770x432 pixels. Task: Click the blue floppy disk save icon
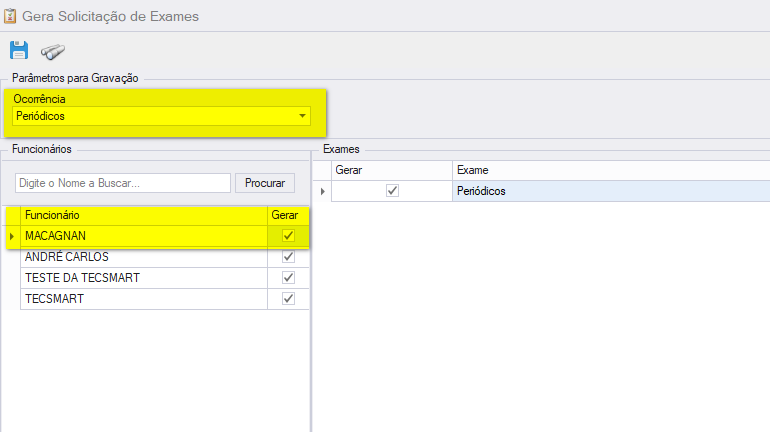(19, 50)
